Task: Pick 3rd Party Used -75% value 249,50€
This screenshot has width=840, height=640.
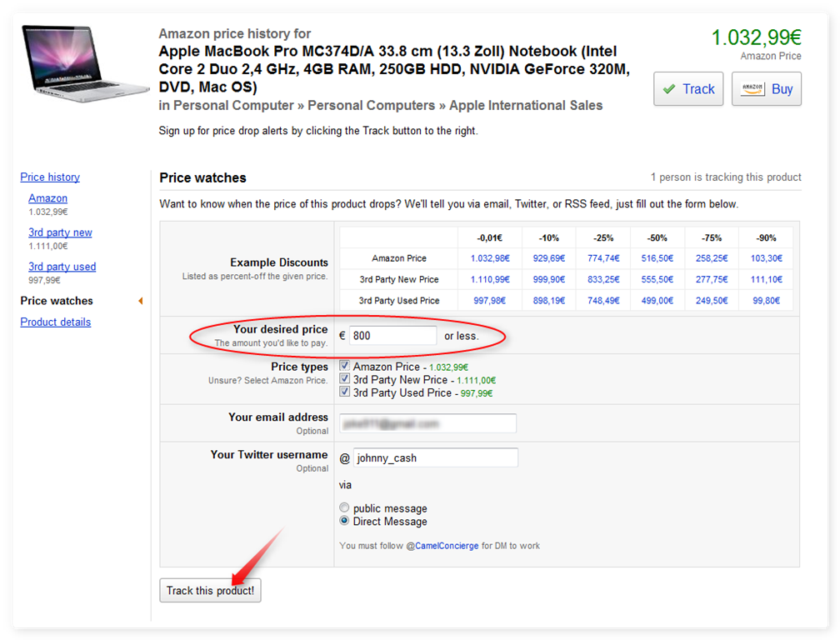Action: point(712,301)
